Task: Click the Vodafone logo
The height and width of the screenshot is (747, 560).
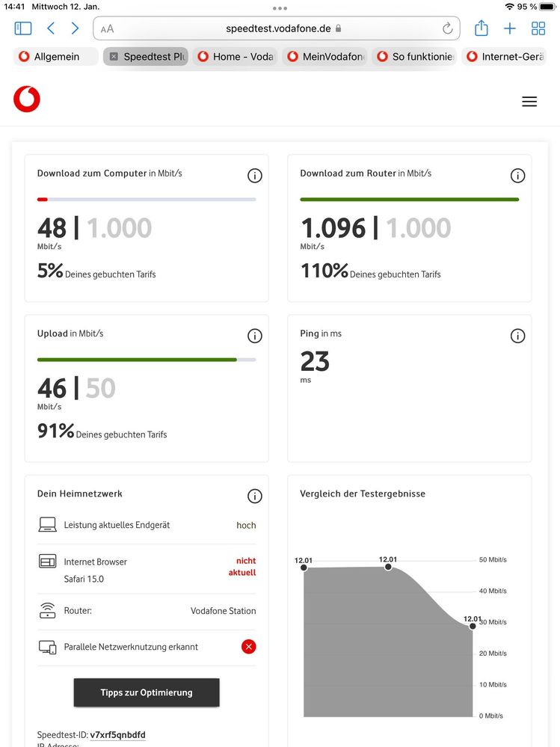Action: click(27, 99)
